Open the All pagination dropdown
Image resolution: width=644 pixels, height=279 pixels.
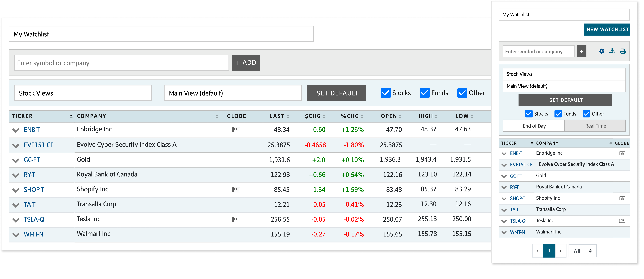point(582,251)
